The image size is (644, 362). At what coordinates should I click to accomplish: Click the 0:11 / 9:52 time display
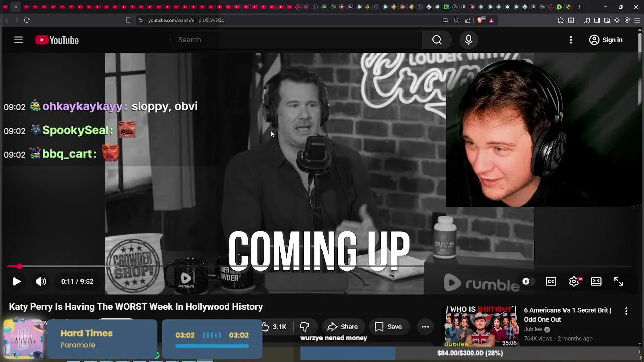pos(77,281)
